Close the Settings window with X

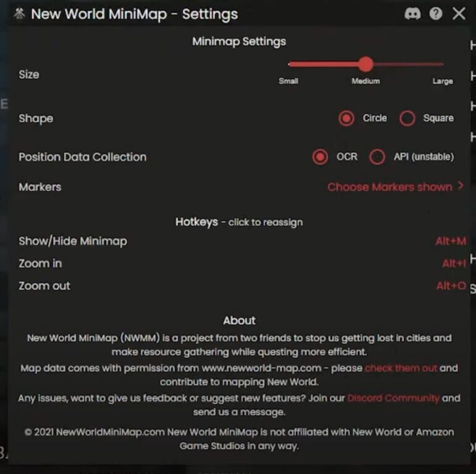[459, 14]
